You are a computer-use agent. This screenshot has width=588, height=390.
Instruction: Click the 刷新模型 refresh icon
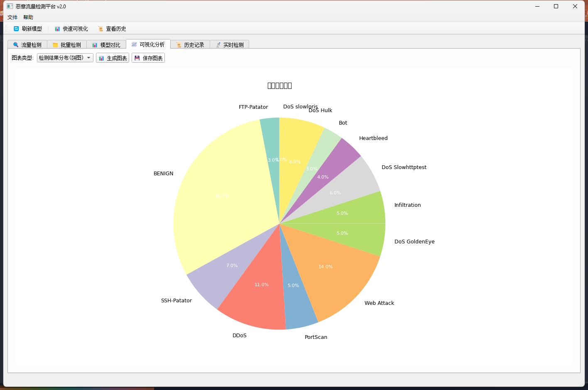[x=16, y=29]
